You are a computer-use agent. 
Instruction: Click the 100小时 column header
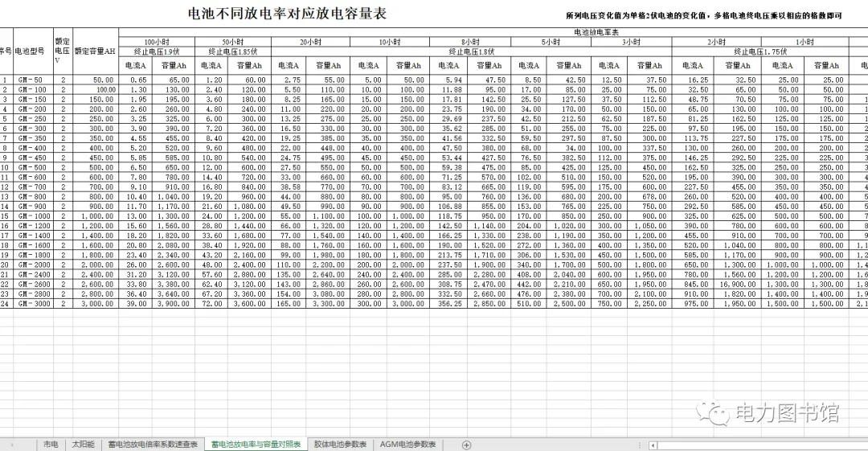point(157,42)
